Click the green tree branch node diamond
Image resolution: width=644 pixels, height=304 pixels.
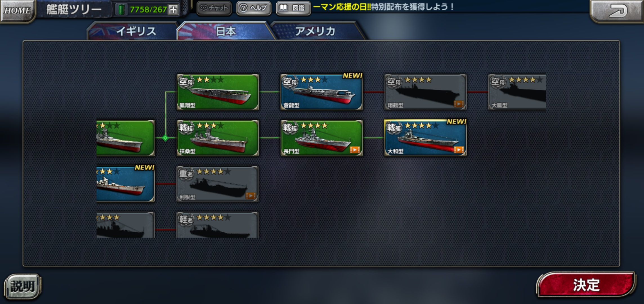(166, 138)
